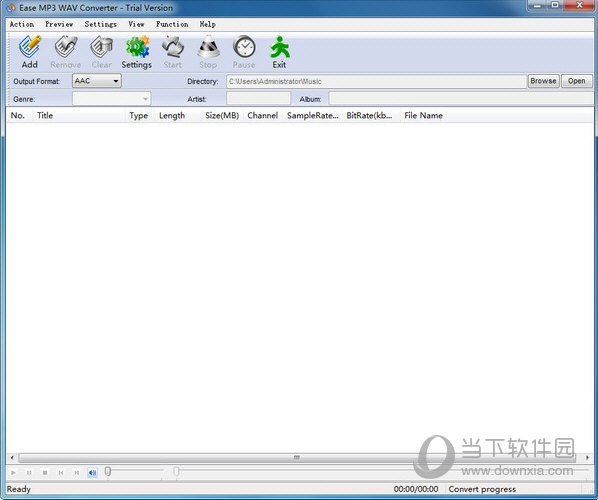Click the pause button in player bar
This screenshot has width=598, height=500.
[x=29, y=473]
